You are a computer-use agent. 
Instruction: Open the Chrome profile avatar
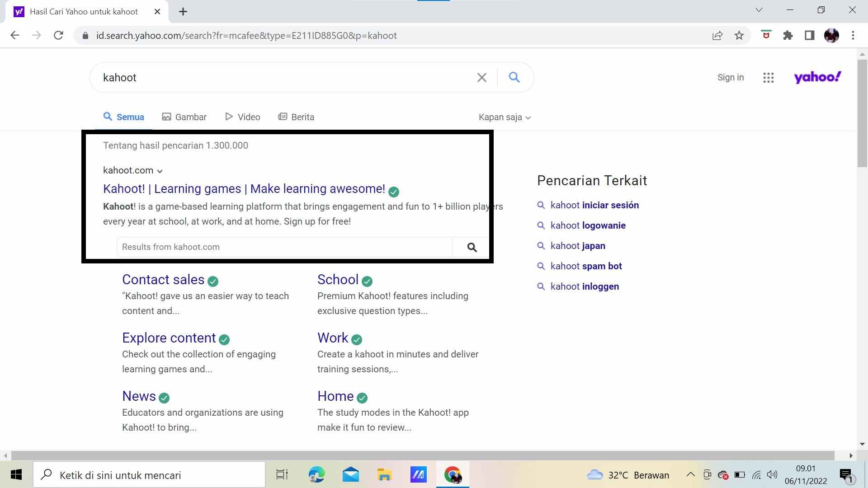[831, 35]
